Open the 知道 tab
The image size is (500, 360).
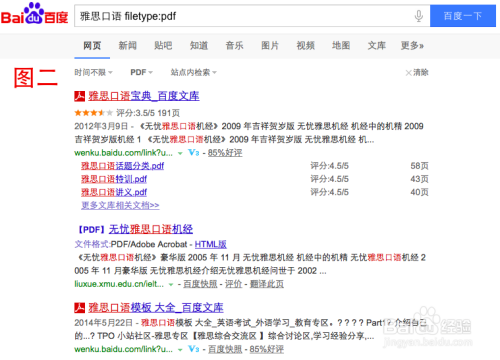point(199,46)
